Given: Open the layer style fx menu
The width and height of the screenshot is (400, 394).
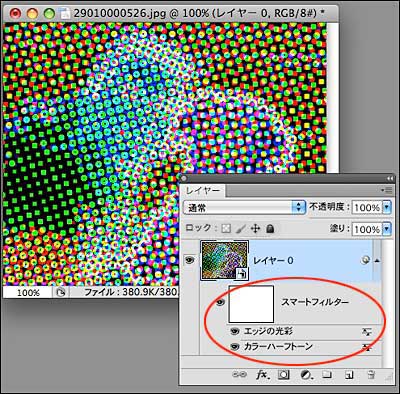Looking at the screenshot, I should (263, 375).
